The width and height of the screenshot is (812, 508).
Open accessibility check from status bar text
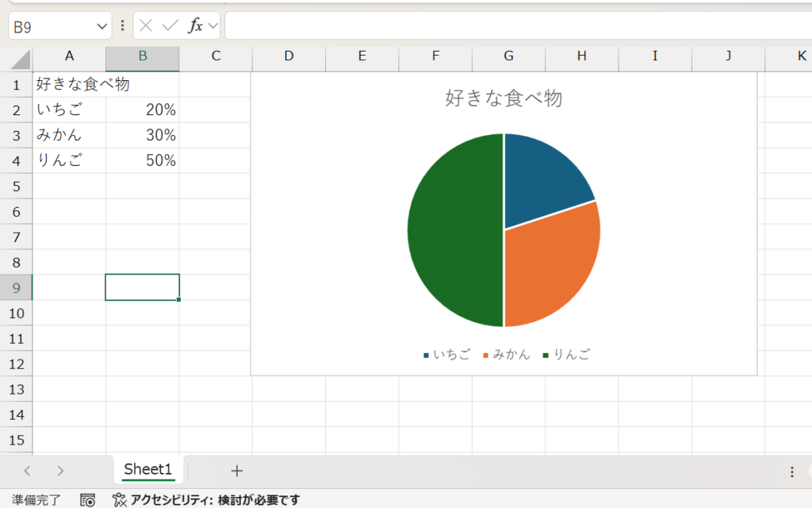pos(206,499)
